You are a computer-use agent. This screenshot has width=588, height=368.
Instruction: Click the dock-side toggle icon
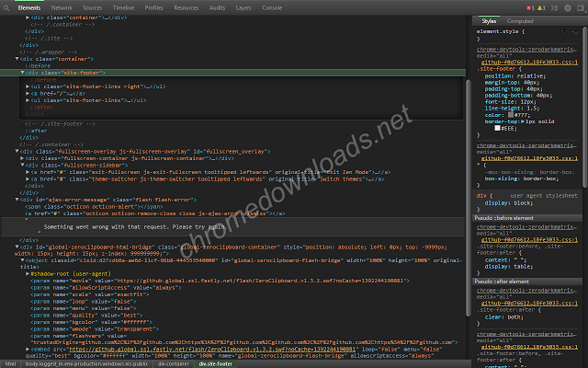point(580,7)
